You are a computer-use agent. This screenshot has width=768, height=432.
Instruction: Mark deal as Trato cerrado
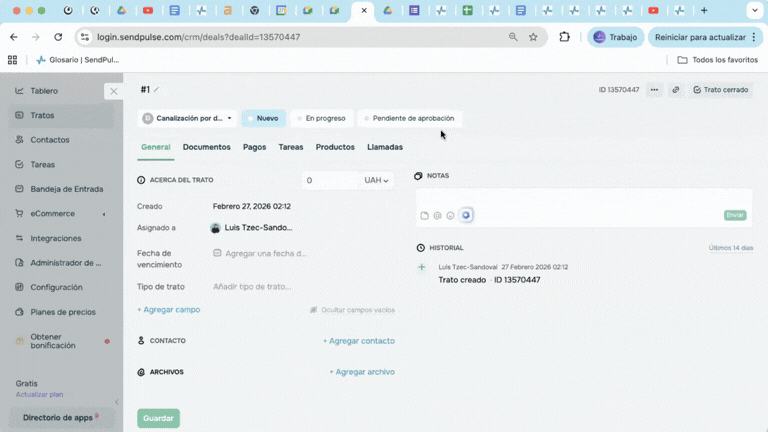pyautogui.click(x=720, y=90)
